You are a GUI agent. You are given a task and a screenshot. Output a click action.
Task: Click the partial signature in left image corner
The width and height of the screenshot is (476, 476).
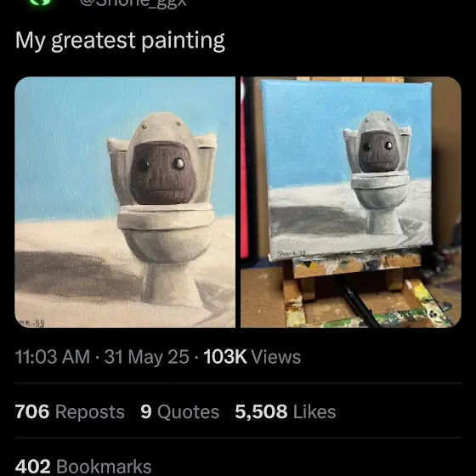click(31, 323)
